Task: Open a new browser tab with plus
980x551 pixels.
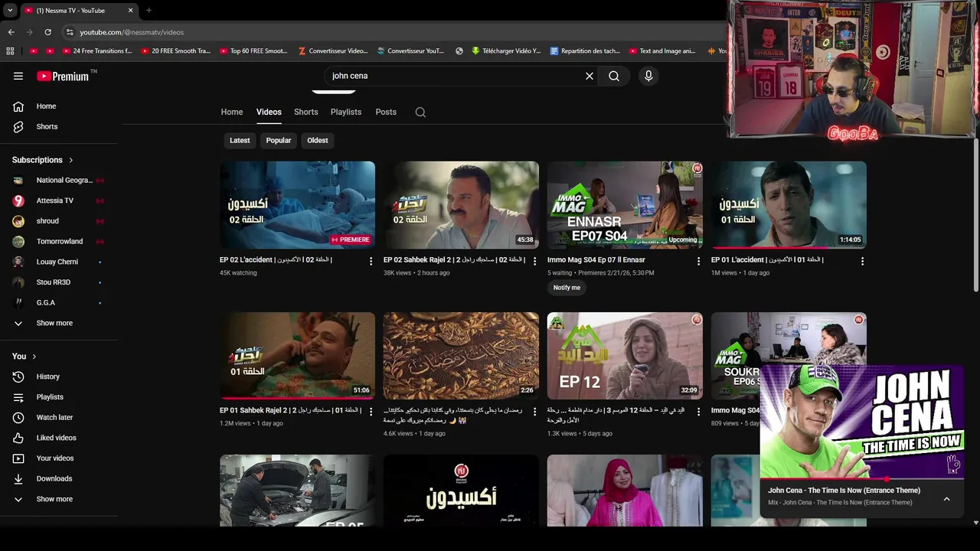Action: [149, 11]
